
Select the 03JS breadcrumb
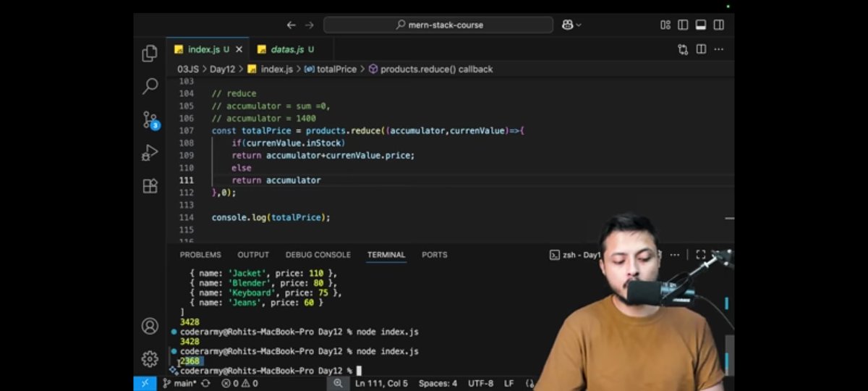tap(188, 69)
